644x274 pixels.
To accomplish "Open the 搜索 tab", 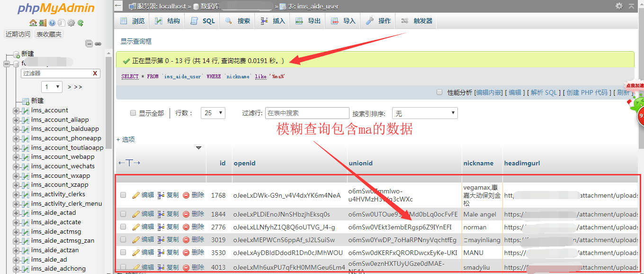I will (x=238, y=21).
